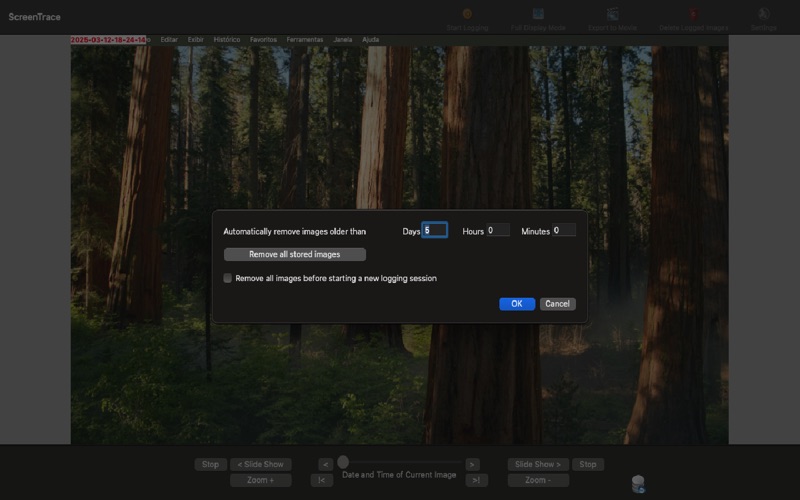800x500 pixels.
Task: Open the Favoritos menu in the logged image
Action: [x=263, y=39]
